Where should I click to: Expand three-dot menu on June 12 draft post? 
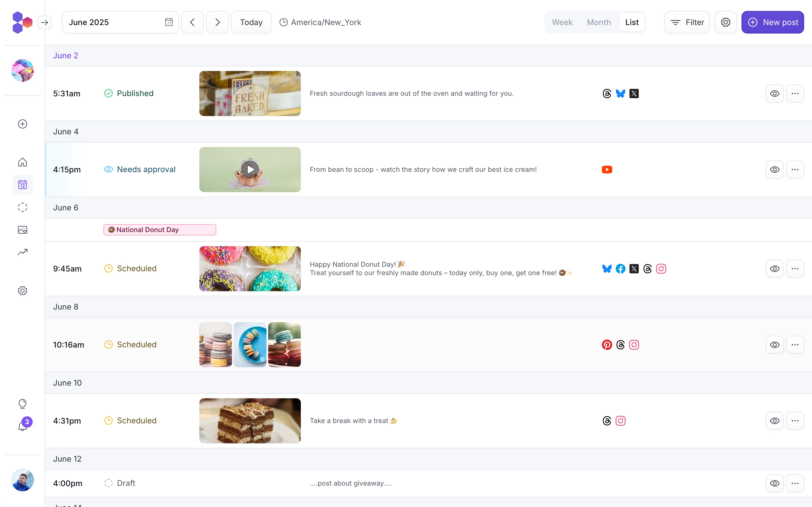tap(795, 483)
